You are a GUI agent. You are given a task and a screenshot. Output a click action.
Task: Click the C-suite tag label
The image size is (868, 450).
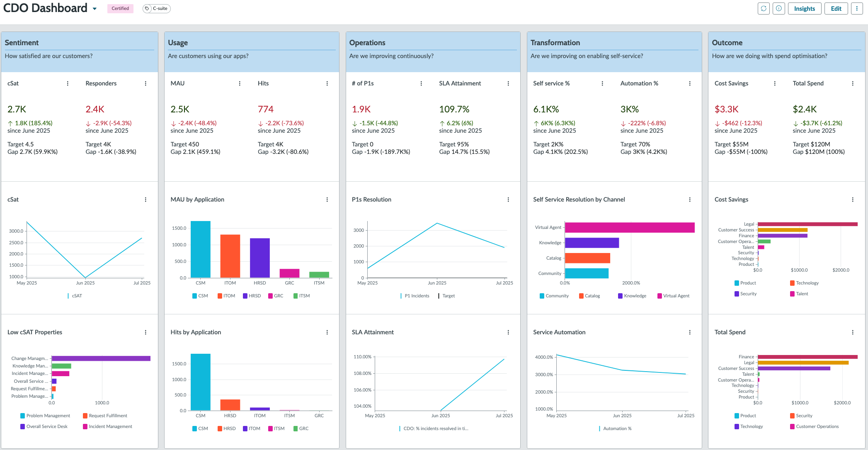160,8
